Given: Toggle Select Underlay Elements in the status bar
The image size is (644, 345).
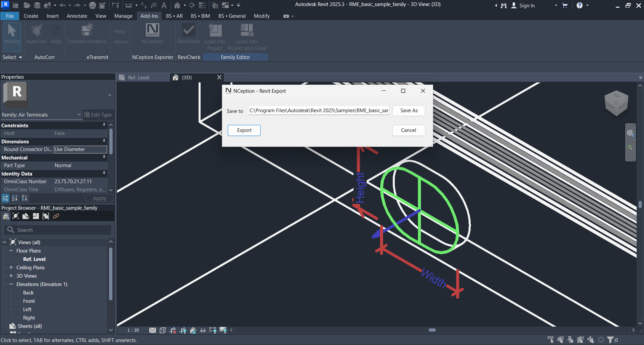Looking at the screenshot, I should pos(560,340).
